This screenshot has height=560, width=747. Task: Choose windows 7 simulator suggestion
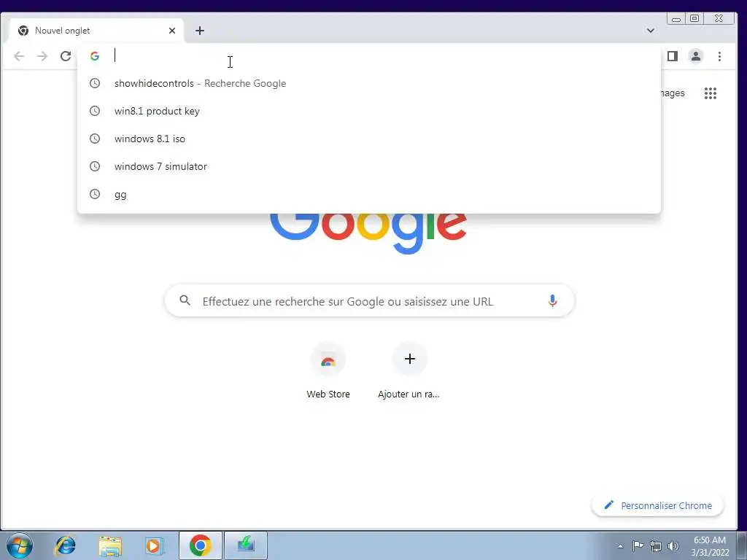coord(368,166)
